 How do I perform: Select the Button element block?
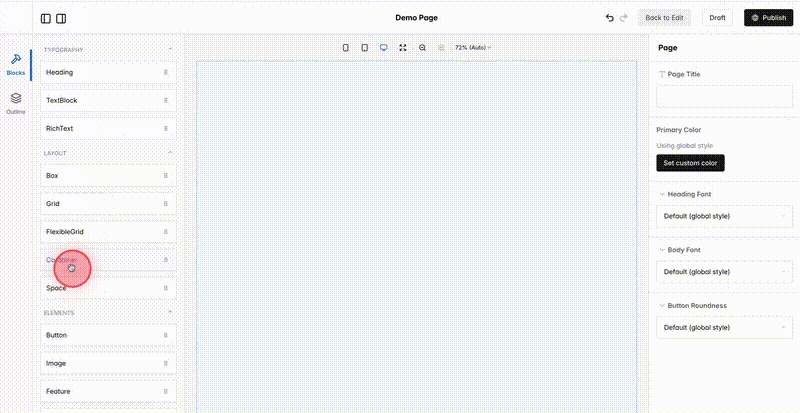tap(109, 335)
